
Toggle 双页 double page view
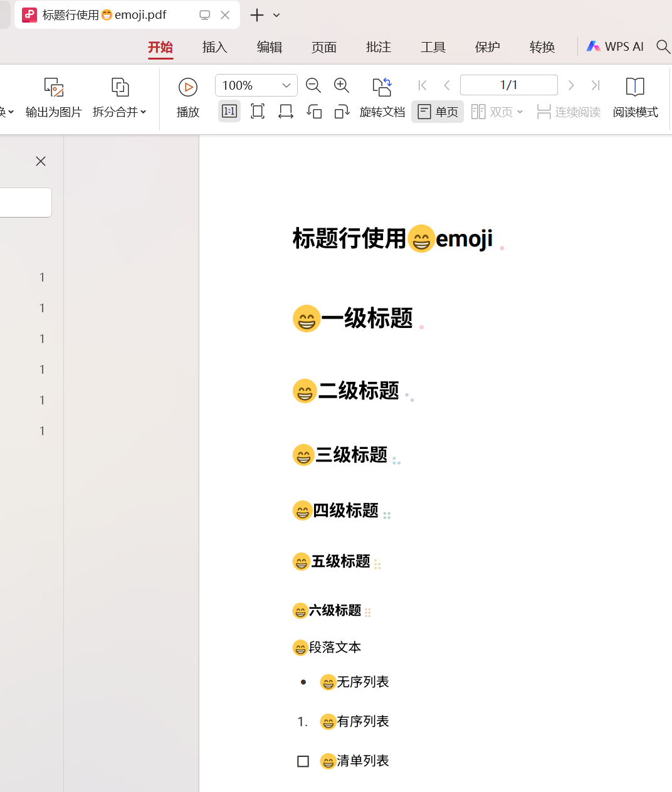click(496, 112)
